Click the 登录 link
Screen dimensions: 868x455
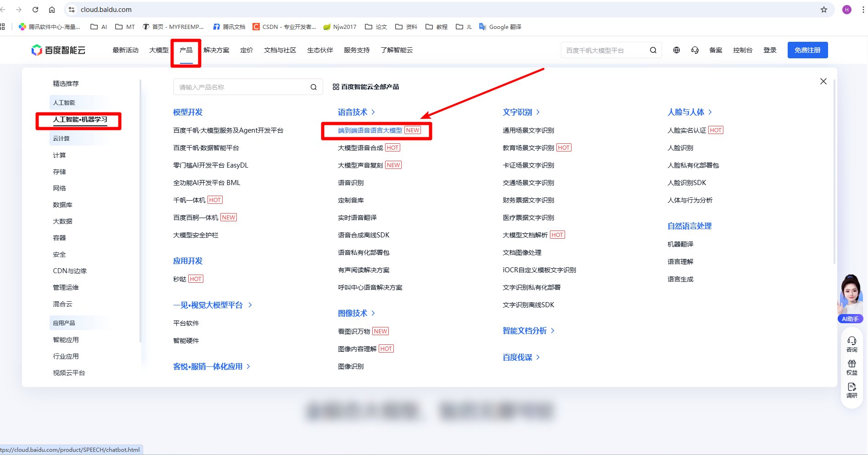tap(770, 50)
